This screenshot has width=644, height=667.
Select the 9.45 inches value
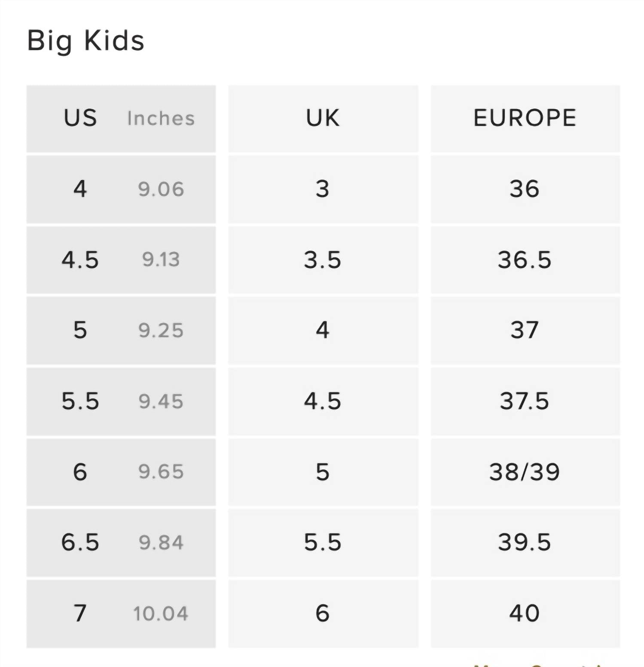(161, 401)
